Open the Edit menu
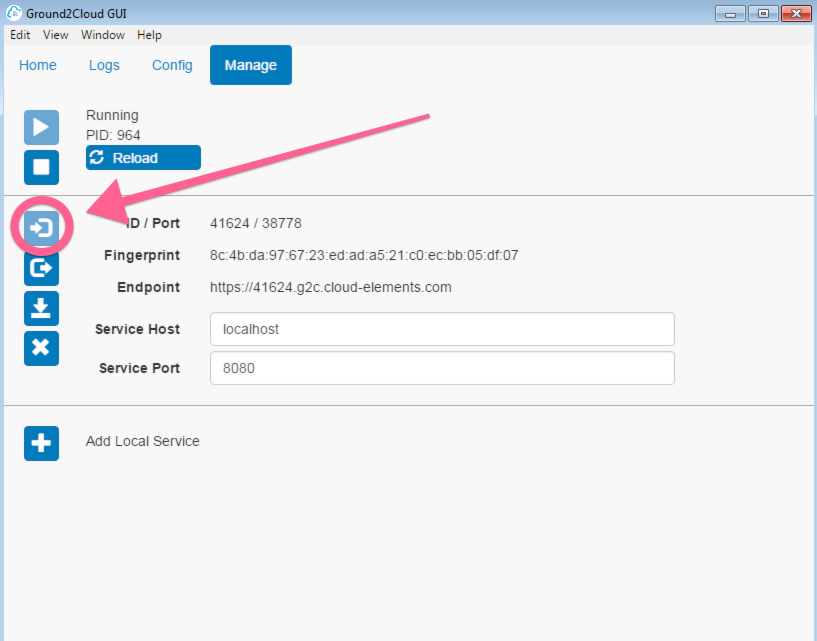 click(x=20, y=35)
